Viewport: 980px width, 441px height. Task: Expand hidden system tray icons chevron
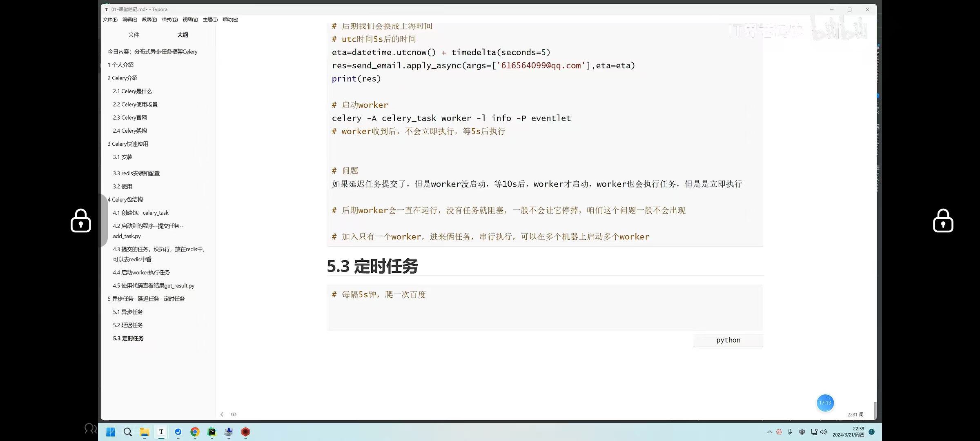(x=770, y=432)
